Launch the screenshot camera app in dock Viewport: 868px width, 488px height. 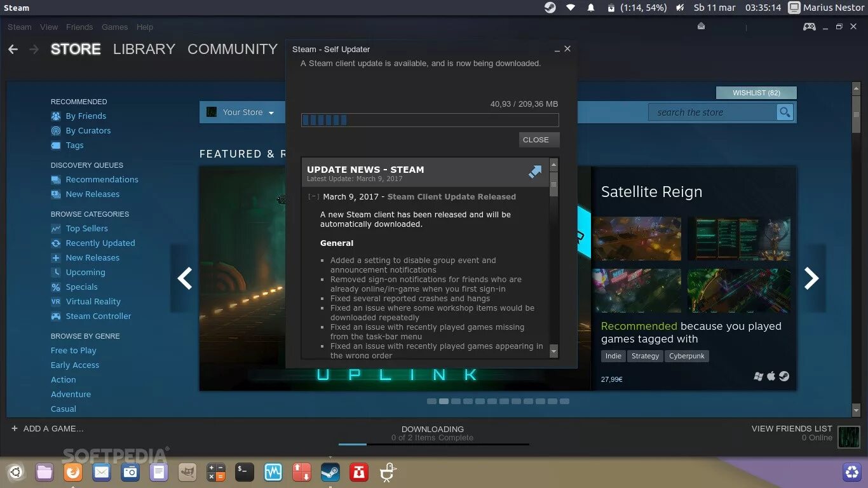[130, 472]
